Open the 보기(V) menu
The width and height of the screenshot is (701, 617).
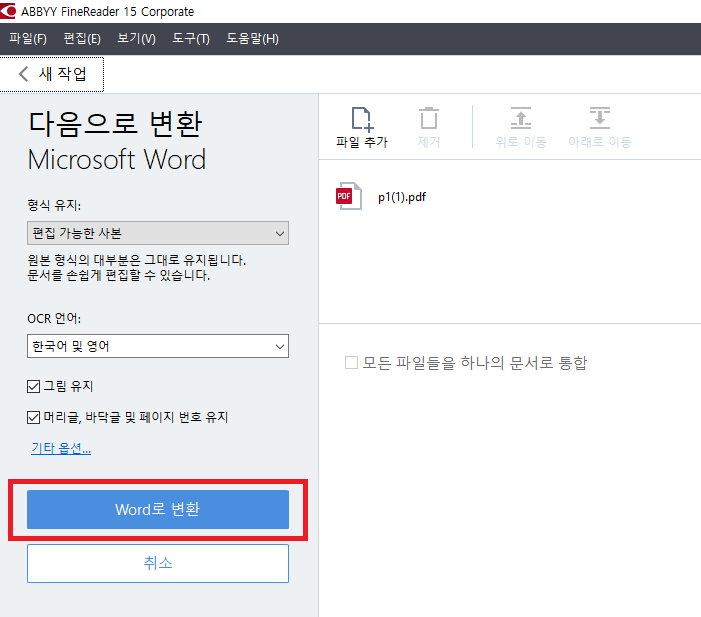coord(136,39)
